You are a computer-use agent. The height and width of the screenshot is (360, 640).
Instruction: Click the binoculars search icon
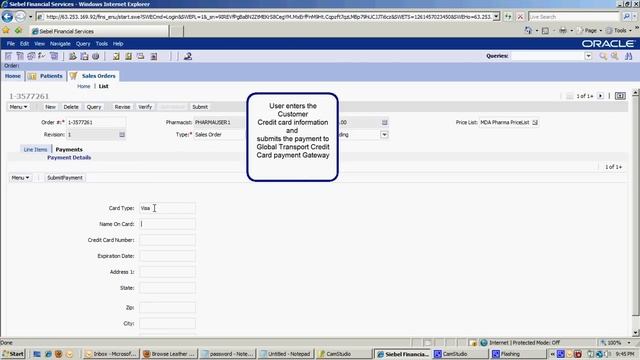point(629,56)
